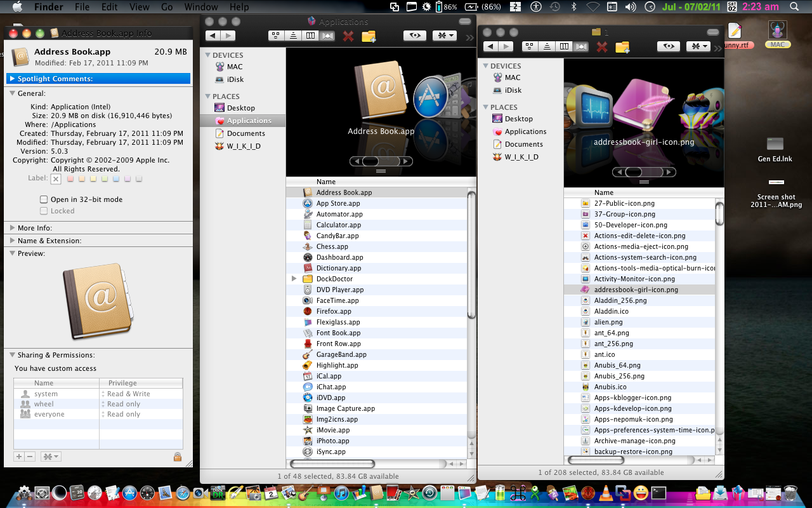Click the lock icon in Info window

click(178, 457)
